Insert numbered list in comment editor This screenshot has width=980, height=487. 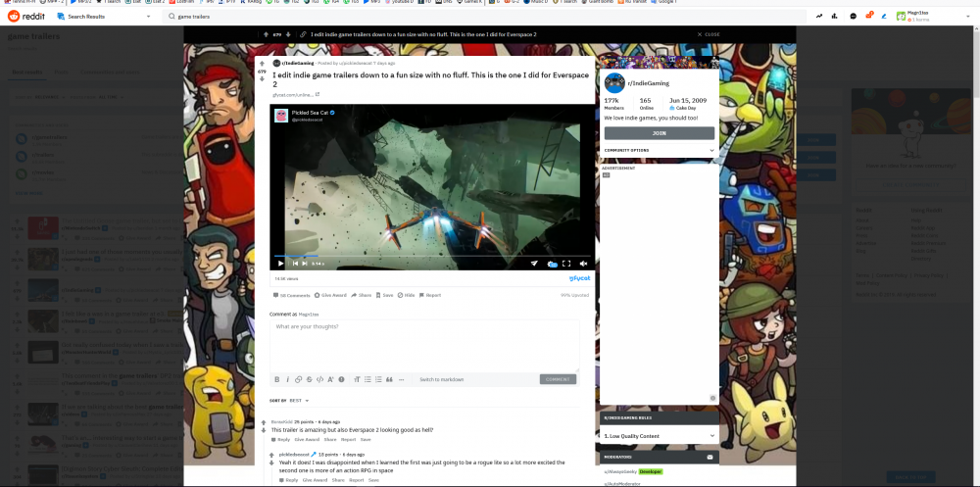pyautogui.click(x=378, y=379)
